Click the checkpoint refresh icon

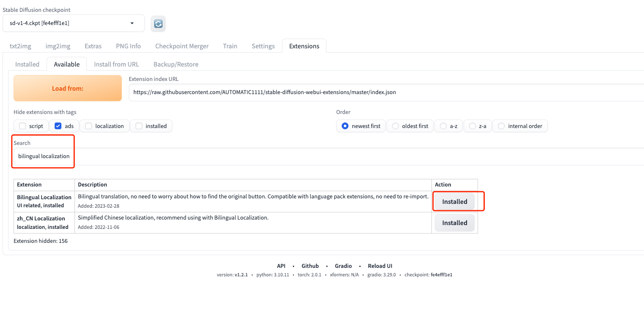click(x=158, y=23)
